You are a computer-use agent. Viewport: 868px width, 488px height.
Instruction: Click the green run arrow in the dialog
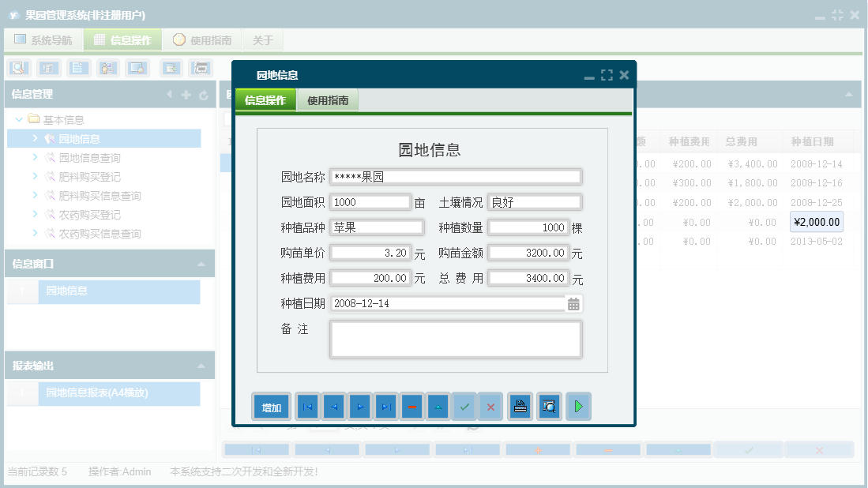click(x=578, y=406)
